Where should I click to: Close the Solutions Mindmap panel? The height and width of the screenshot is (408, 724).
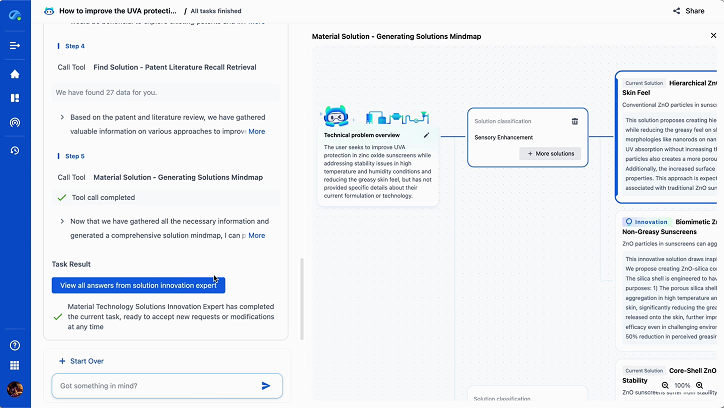pyautogui.click(x=713, y=36)
